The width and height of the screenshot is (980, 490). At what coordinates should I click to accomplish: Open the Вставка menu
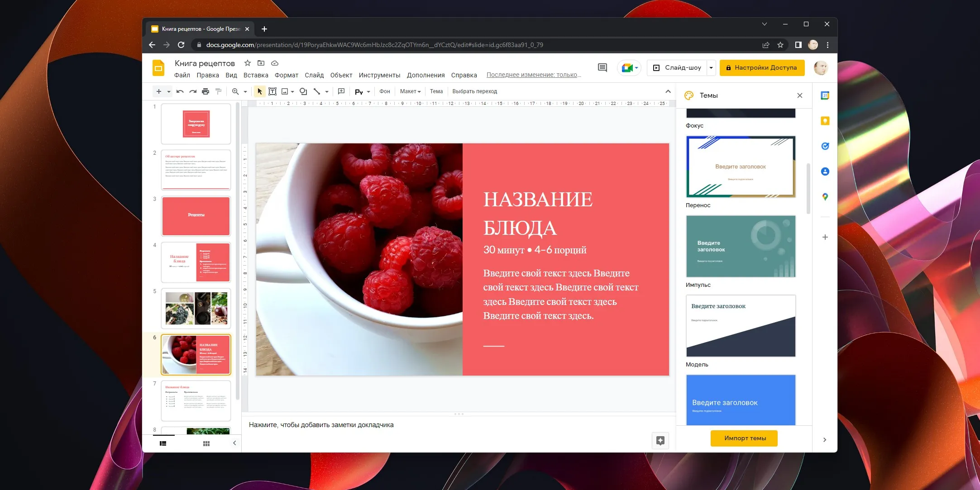256,75
